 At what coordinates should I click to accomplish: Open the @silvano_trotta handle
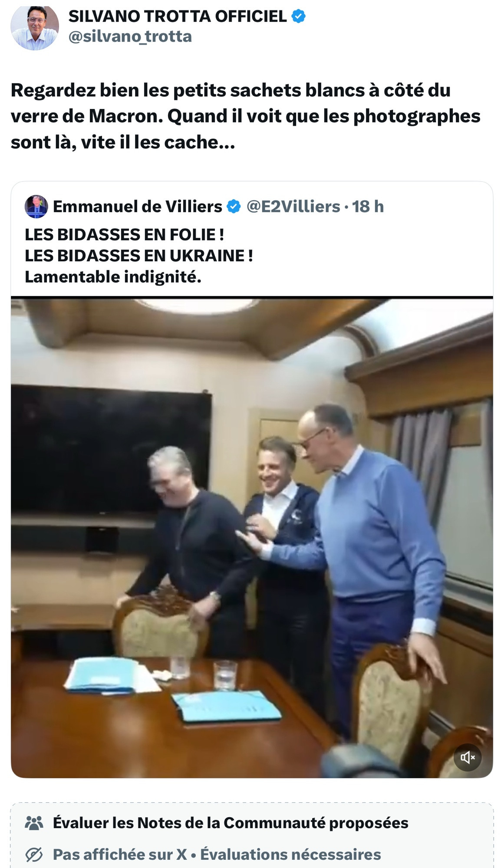coord(130,36)
